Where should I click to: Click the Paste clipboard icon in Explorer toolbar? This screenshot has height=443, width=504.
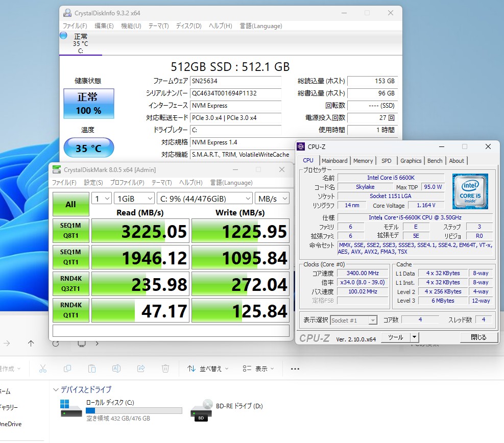click(x=92, y=369)
